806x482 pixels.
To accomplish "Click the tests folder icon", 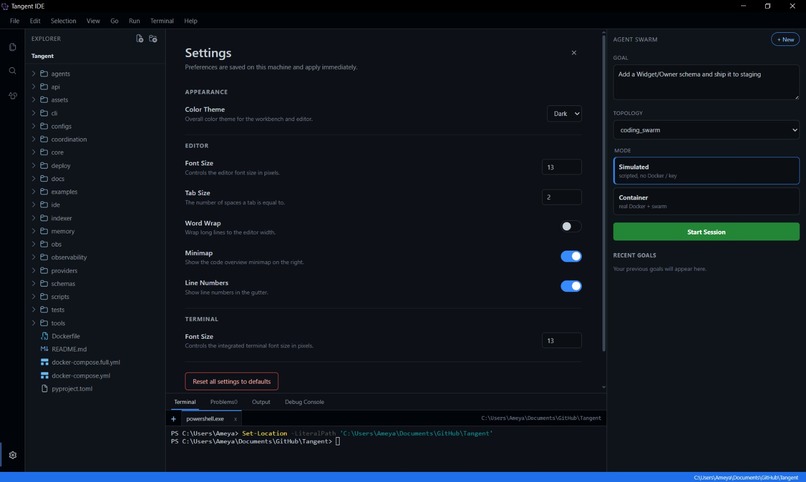I will (x=44, y=310).
